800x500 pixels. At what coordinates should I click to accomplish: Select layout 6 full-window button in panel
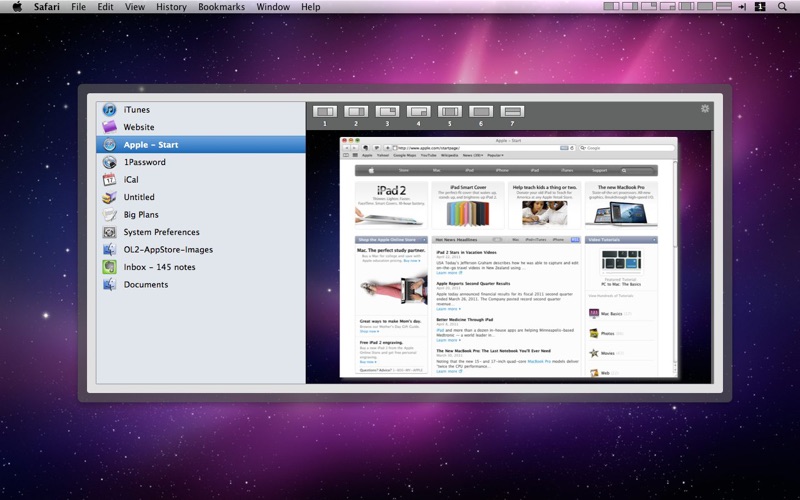(481, 111)
